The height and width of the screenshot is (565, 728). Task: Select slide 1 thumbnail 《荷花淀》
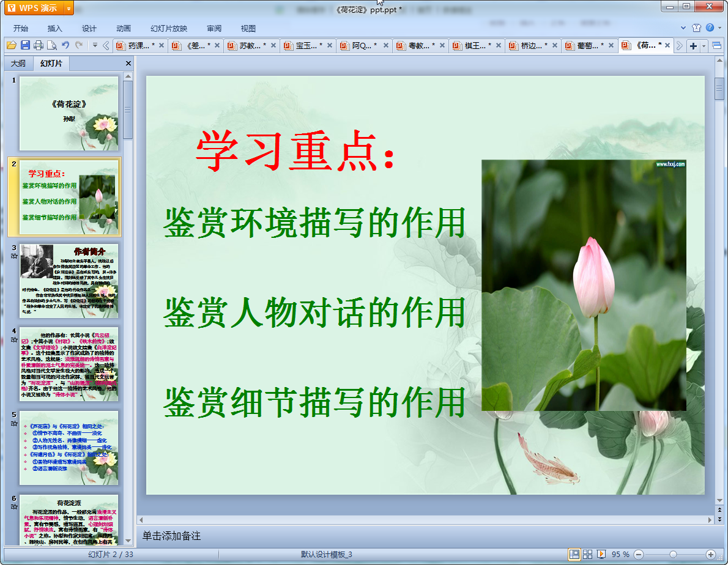click(69, 114)
